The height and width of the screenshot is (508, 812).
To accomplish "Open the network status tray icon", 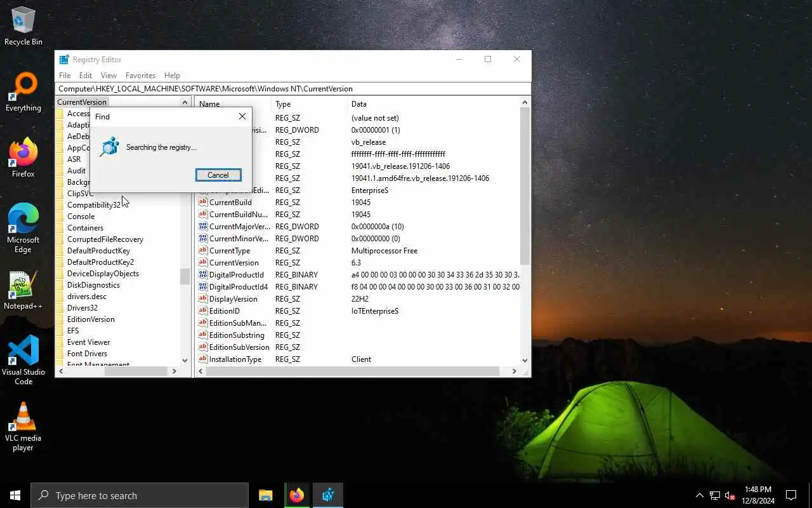I will (715, 495).
